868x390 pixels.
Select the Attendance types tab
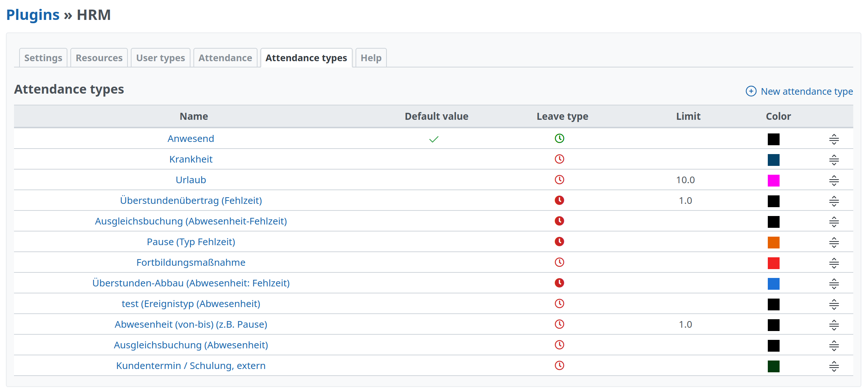306,58
